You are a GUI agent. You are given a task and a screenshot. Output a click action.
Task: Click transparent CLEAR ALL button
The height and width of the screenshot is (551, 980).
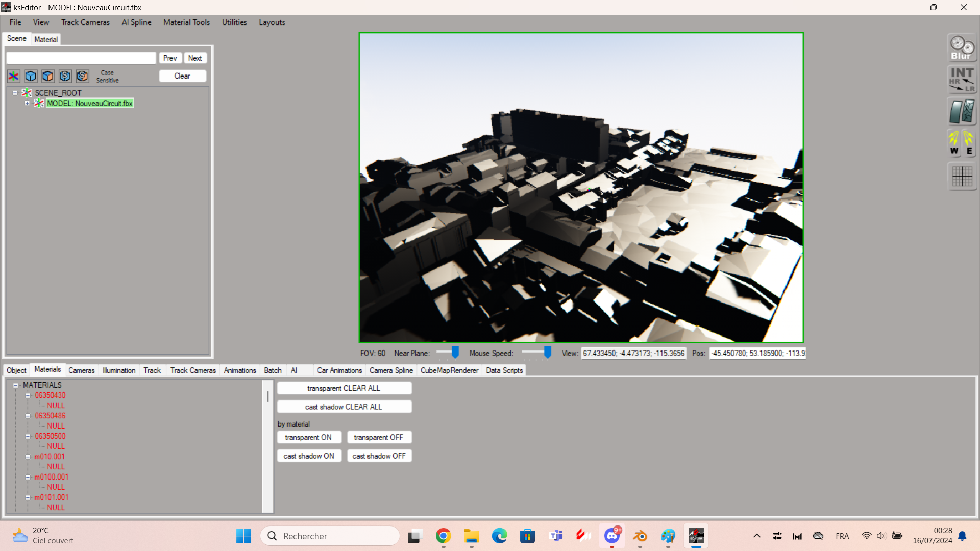[x=344, y=388]
